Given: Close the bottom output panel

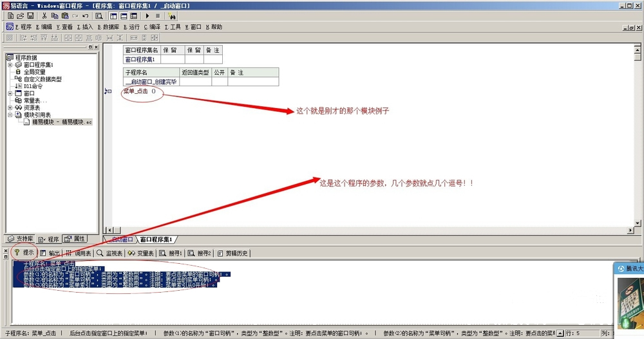Looking at the screenshot, I should pyautogui.click(x=6, y=251).
